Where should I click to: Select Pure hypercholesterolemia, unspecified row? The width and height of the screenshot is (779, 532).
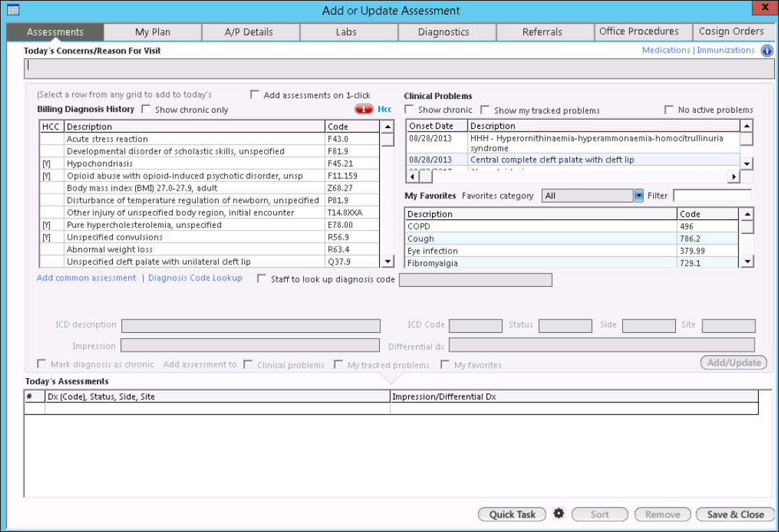tap(209, 225)
